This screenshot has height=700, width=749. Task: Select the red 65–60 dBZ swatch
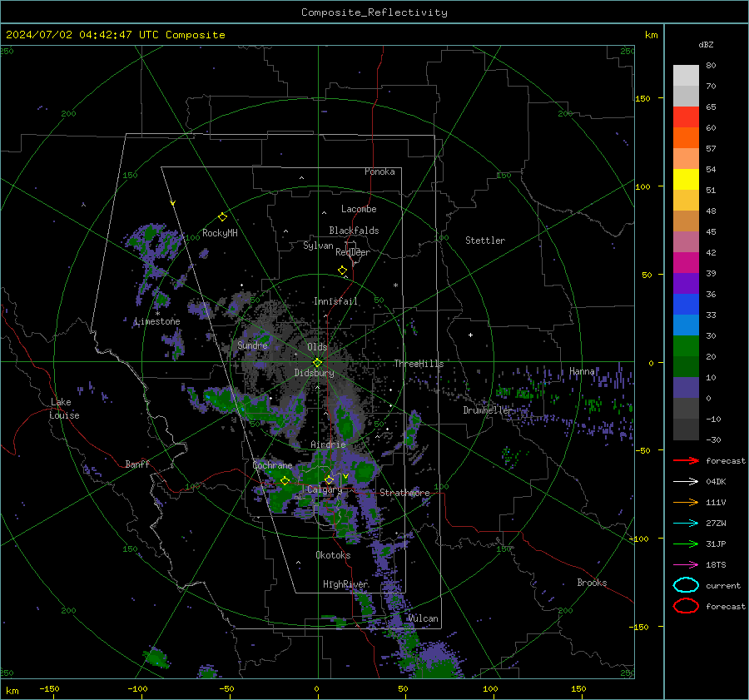click(x=686, y=117)
